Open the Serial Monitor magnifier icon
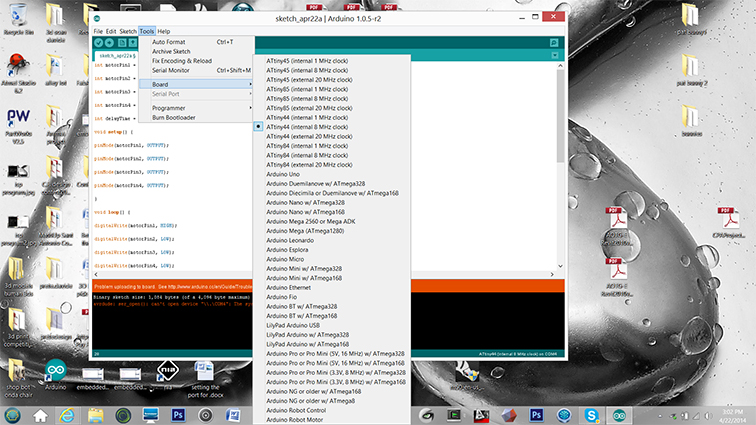 554,43
